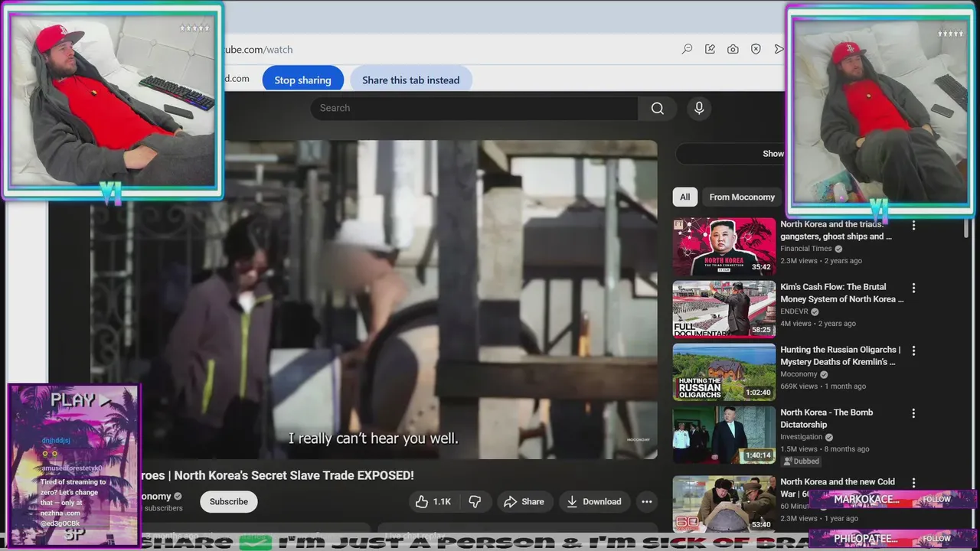
Task: Click the send arrow icon in address bar
Action: [x=779, y=49]
